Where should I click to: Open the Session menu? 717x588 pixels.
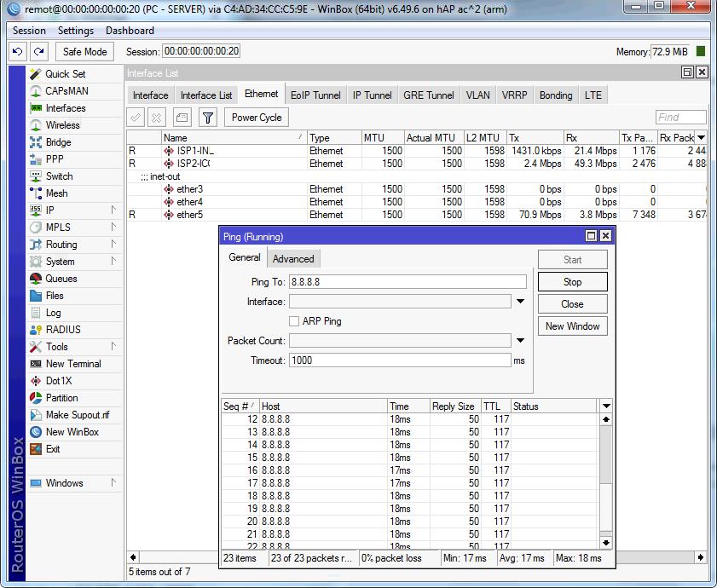[x=29, y=31]
